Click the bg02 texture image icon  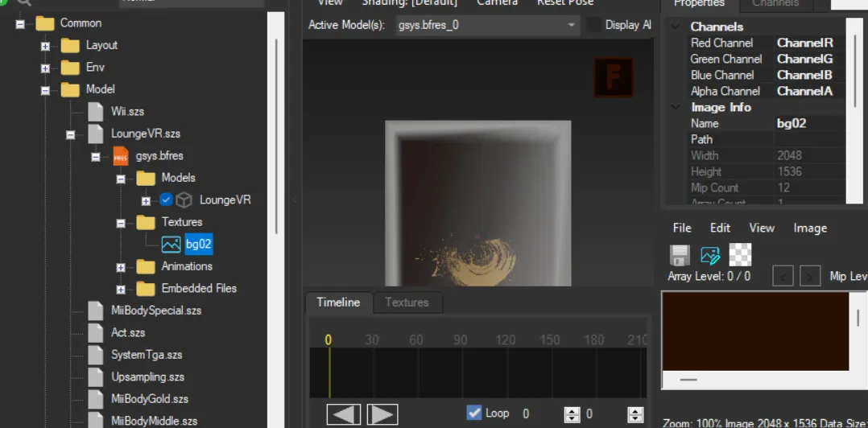pos(171,245)
